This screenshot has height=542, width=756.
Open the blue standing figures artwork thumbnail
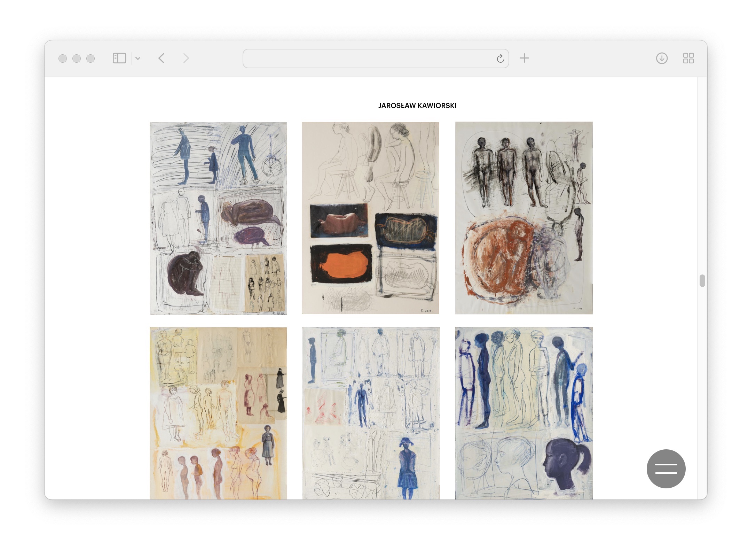point(218,218)
